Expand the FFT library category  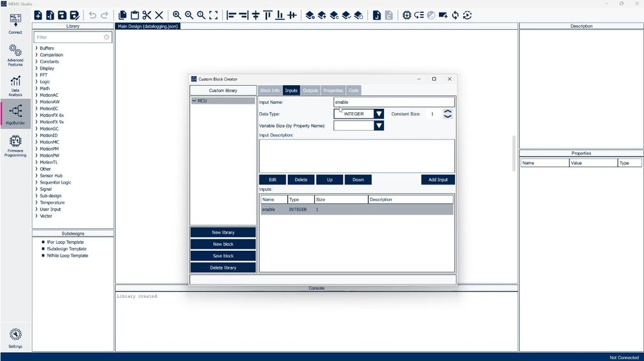[x=36, y=75]
